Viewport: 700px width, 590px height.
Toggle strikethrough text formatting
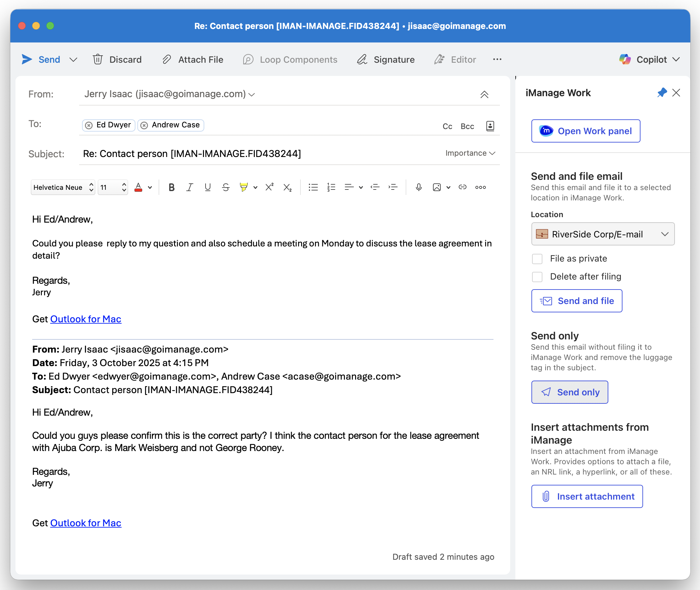226,187
